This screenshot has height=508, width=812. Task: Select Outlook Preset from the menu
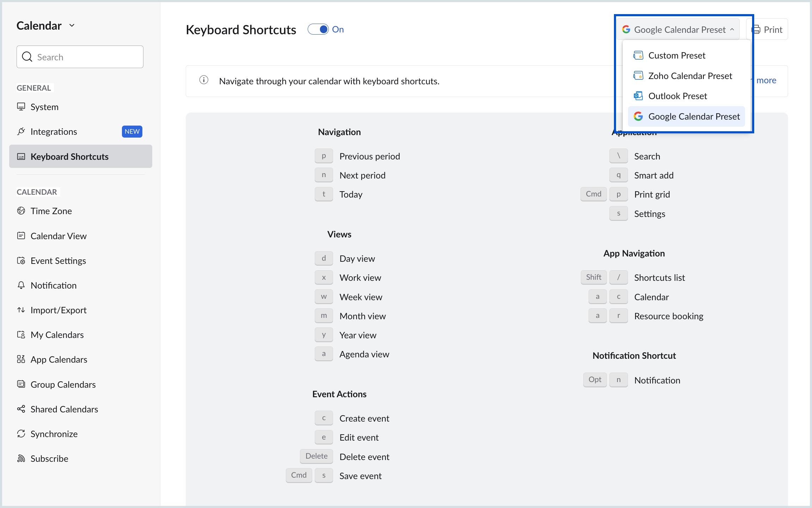tap(677, 96)
